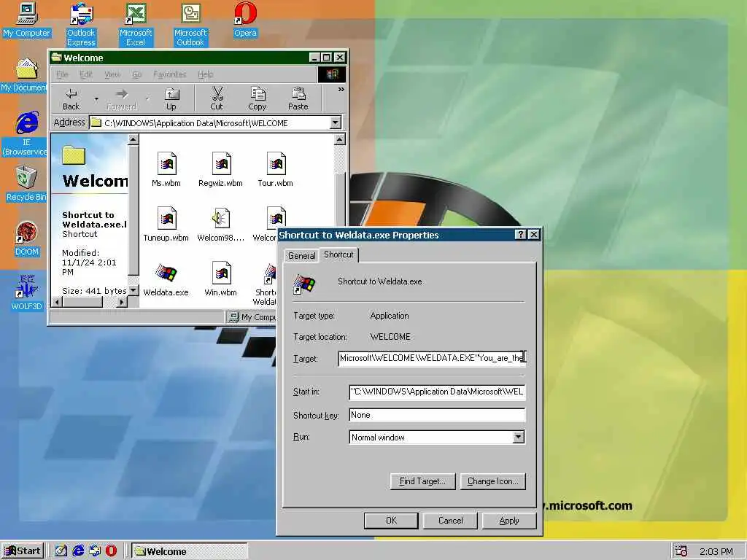The height and width of the screenshot is (560, 747).
Task: Open the Edit menu in Welcome window
Action: (x=86, y=74)
